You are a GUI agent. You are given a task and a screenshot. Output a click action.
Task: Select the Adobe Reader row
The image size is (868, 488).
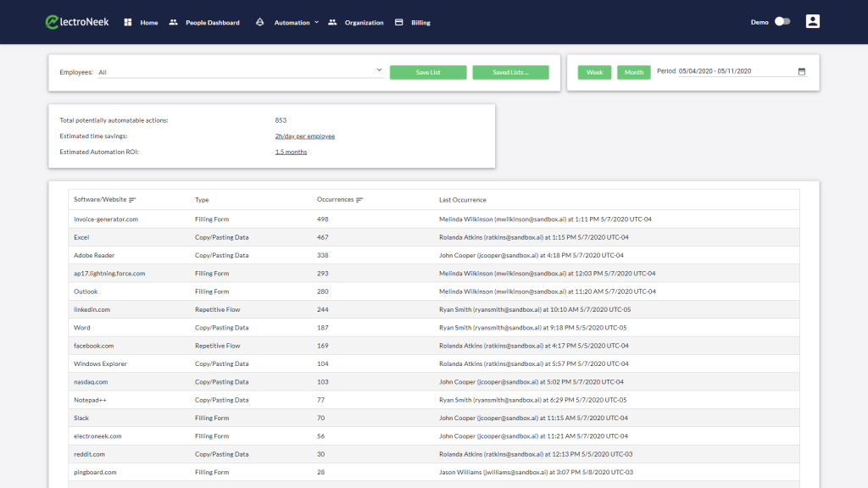coord(433,255)
